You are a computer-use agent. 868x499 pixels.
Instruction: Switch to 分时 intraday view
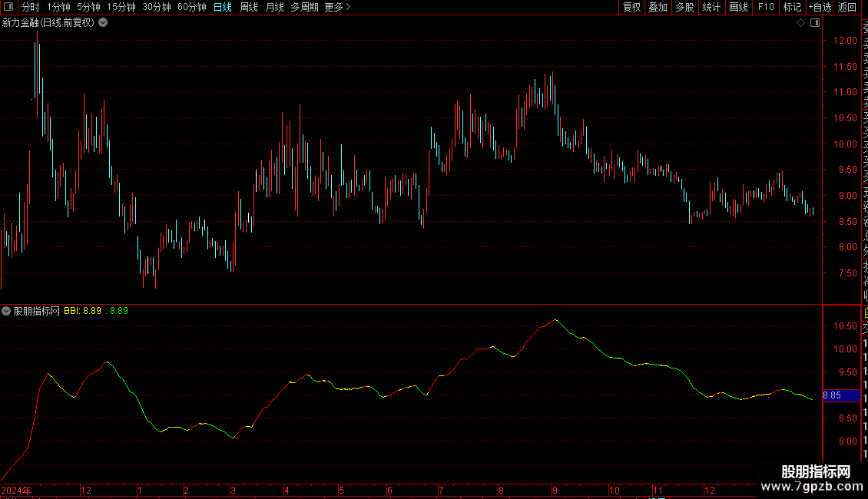pos(31,7)
